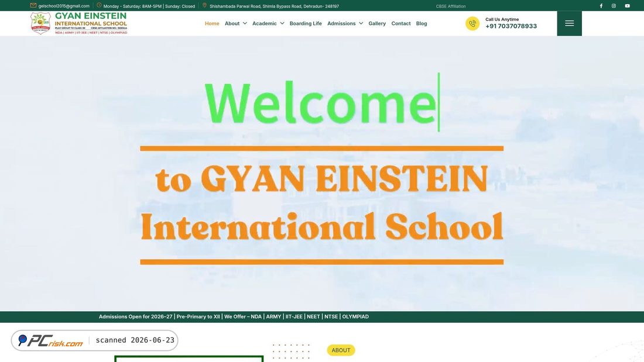Image resolution: width=644 pixels, height=362 pixels.
Task: Open the About menu item
Action: tap(232, 23)
